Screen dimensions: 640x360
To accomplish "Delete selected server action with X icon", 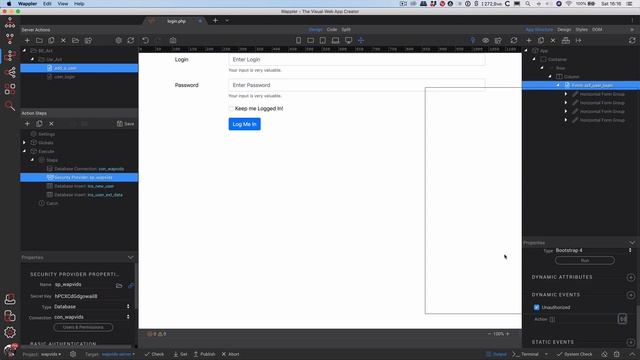I will [63, 40].
